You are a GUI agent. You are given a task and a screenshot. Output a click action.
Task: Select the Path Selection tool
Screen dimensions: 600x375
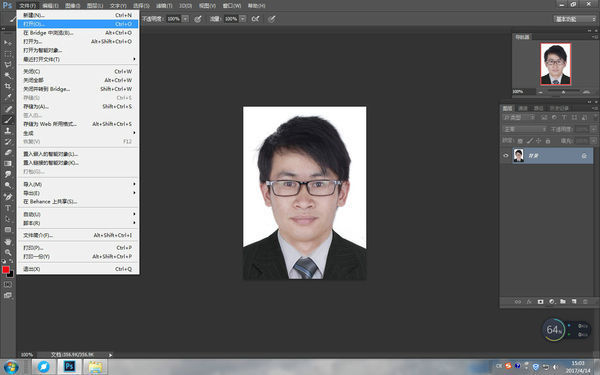pos(8,219)
